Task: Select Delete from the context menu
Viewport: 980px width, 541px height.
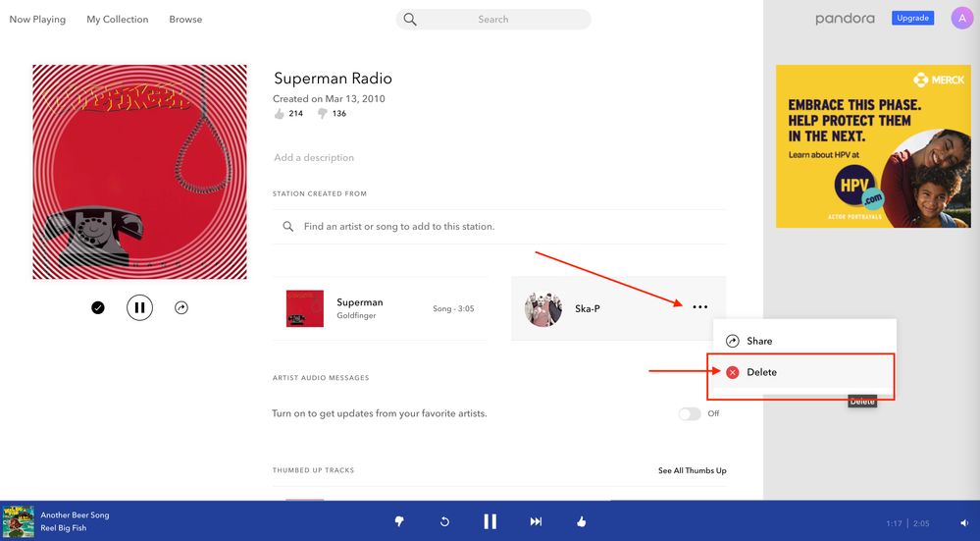Action: [x=761, y=372]
